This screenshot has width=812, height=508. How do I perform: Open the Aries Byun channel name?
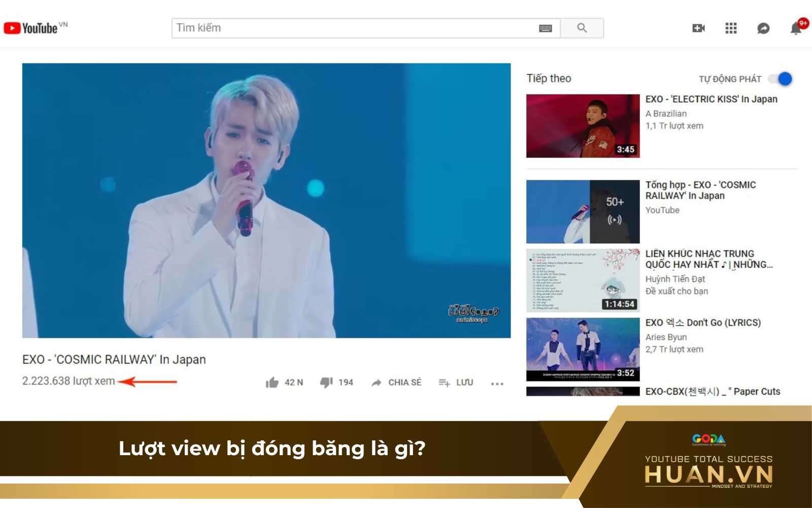[x=666, y=337]
